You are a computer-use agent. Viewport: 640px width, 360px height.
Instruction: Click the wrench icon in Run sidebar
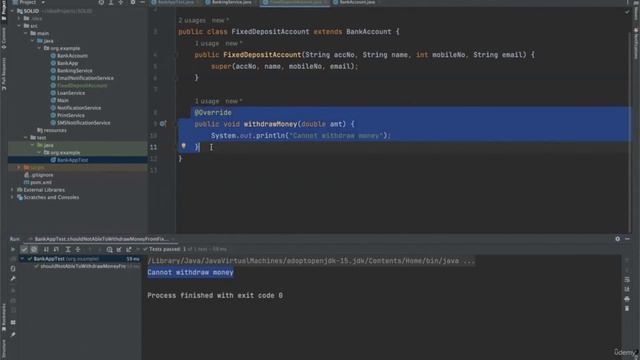(x=13, y=279)
